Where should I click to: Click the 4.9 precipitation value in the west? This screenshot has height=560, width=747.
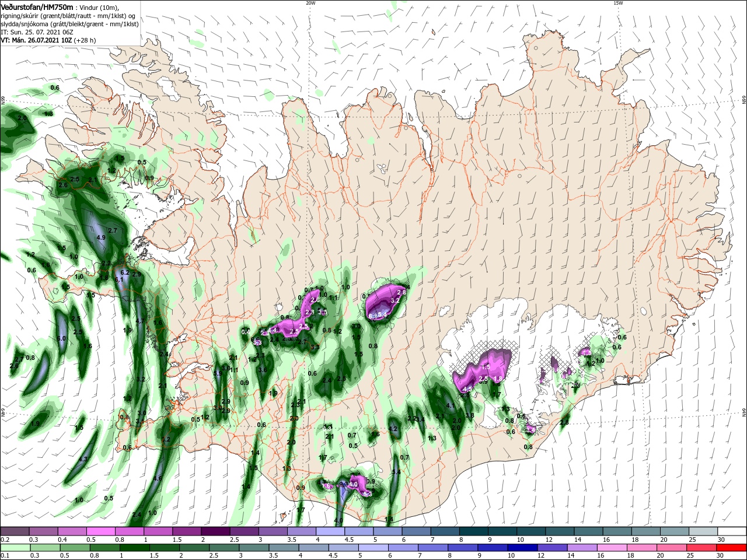point(101,237)
